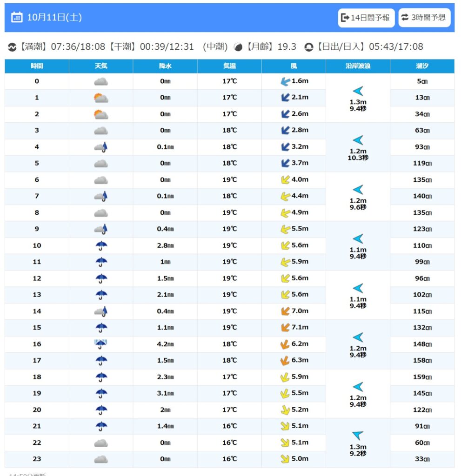Click the umbrella icon at hour 19
The height and width of the screenshot is (476, 461).
pyautogui.click(x=101, y=393)
